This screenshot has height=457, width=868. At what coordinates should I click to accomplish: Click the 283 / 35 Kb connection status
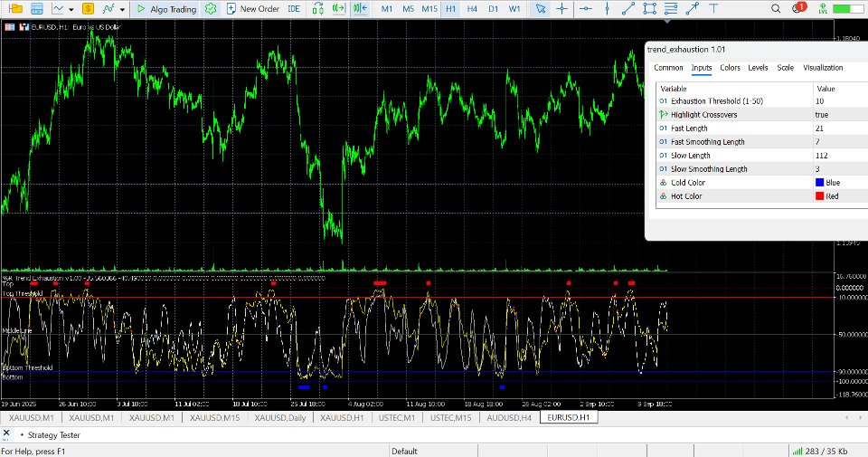(x=820, y=451)
